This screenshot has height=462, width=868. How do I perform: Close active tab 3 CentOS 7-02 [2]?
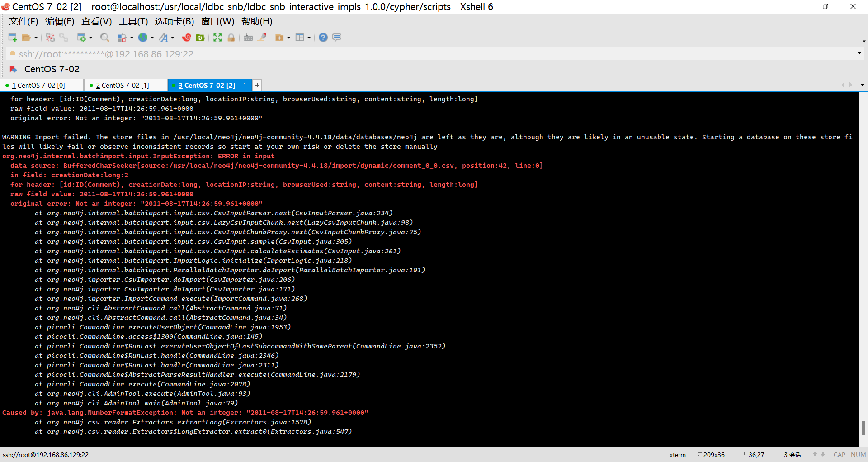pyautogui.click(x=245, y=85)
